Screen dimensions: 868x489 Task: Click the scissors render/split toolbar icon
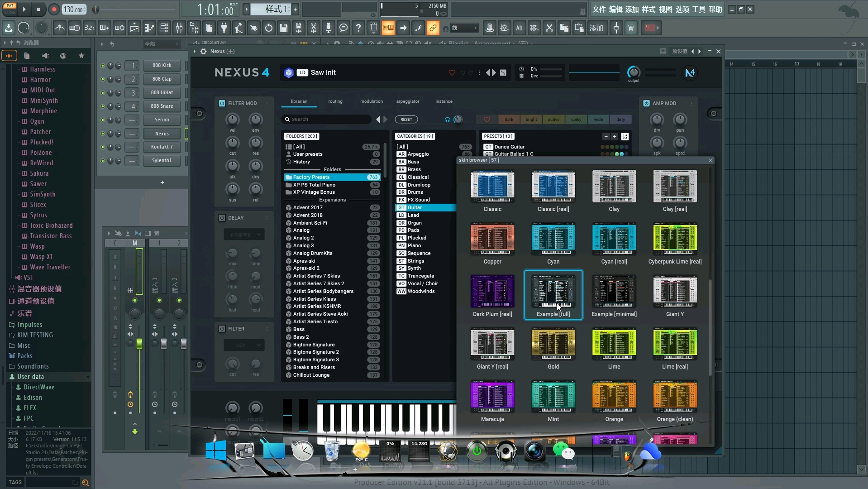314,28
